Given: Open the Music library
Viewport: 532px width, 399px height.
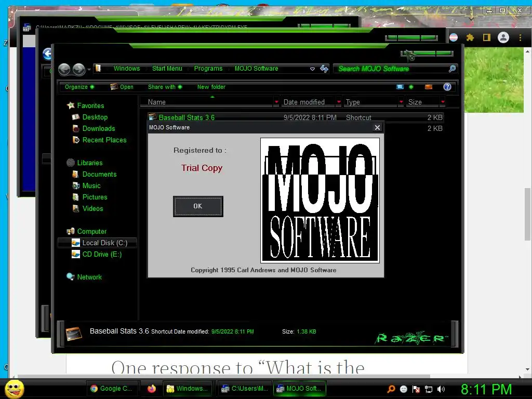Looking at the screenshot, I should (x=91, y=185).
